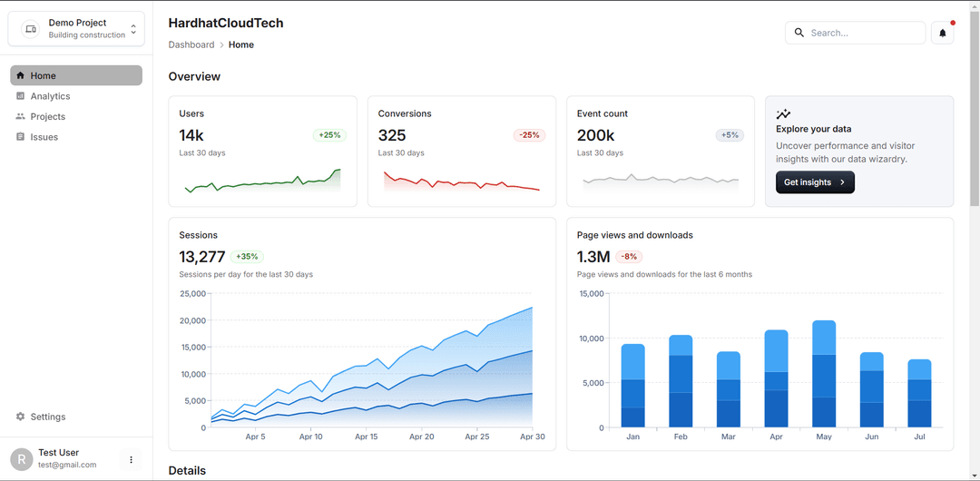Open Analytics in the sidebar
This screenshot has height=481, width=980.
[50, 96]
